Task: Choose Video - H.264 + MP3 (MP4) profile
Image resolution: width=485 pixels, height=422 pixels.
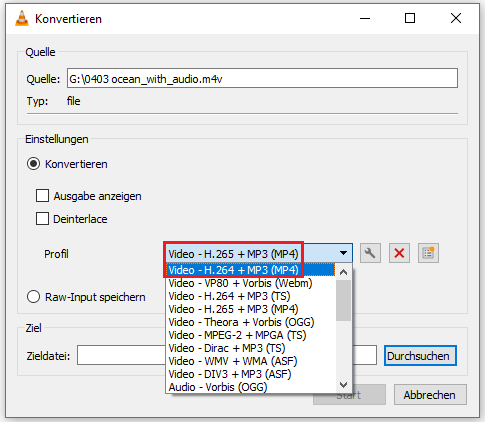Action: tap(250, 270)
